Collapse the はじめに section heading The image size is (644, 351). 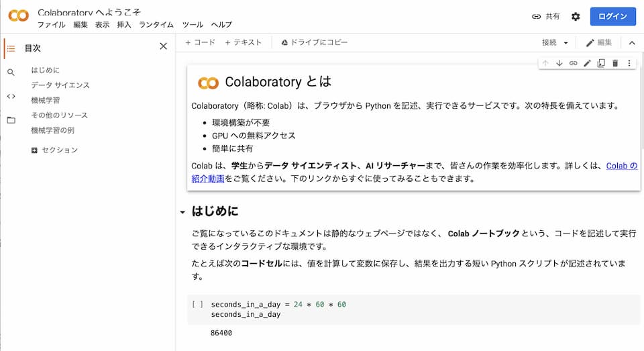182,212
